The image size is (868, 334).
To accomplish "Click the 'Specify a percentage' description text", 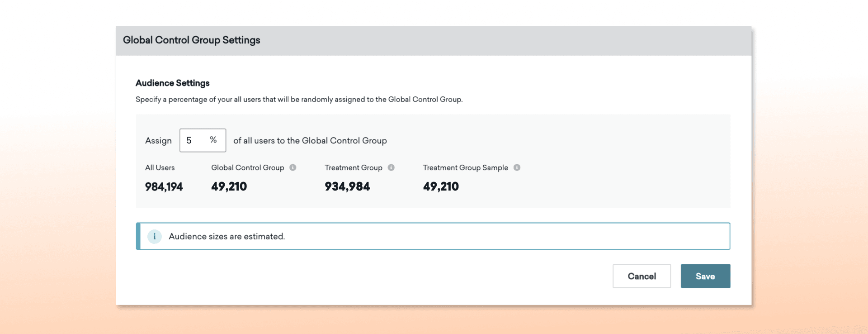I will click(299, 99).
